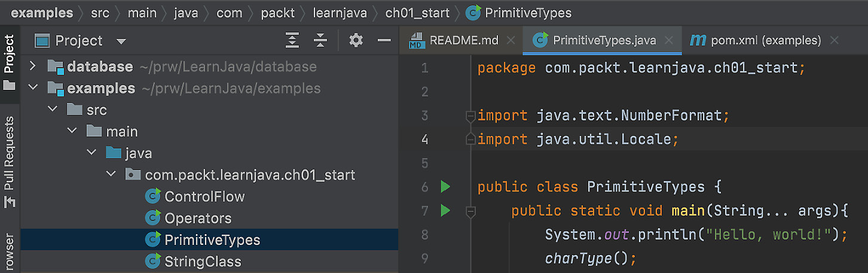
Task: Collapse the com.packt.learnjava.ch01_start package
Action: tap(112, 175)
